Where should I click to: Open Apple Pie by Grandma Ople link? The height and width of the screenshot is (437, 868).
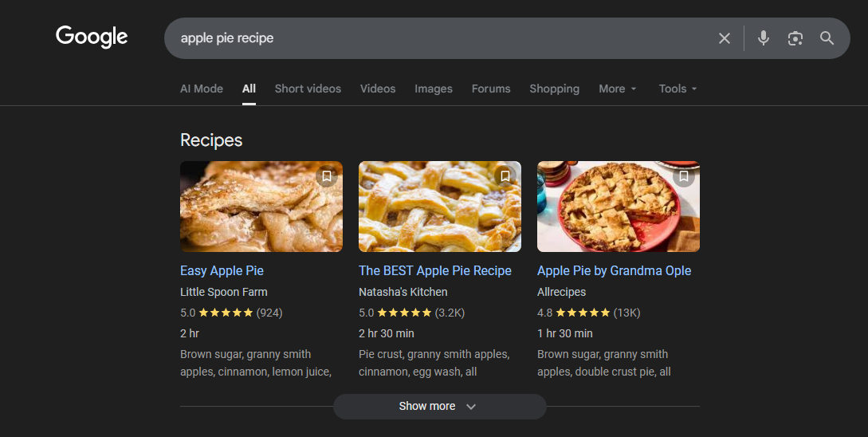[x=614, y=271]
